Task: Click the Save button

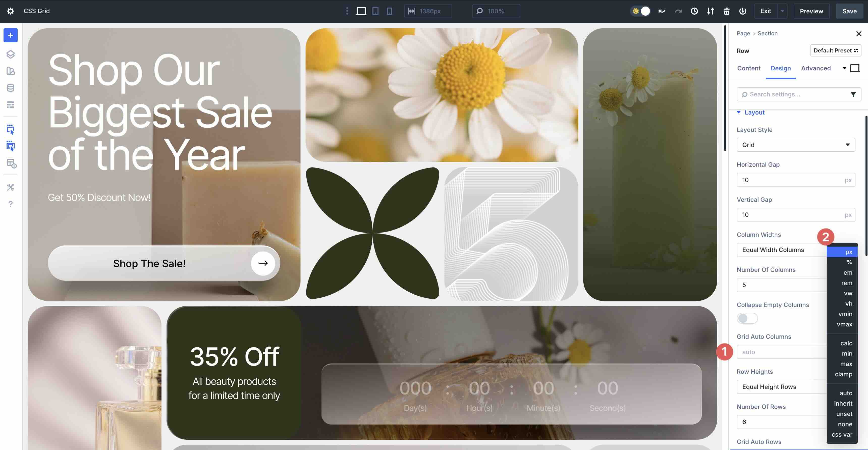Action: (849, 11)
